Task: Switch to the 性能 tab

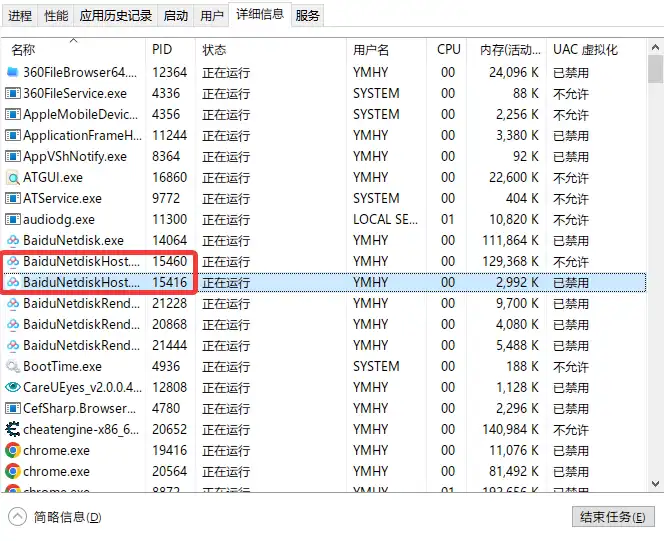Action: 55,16
